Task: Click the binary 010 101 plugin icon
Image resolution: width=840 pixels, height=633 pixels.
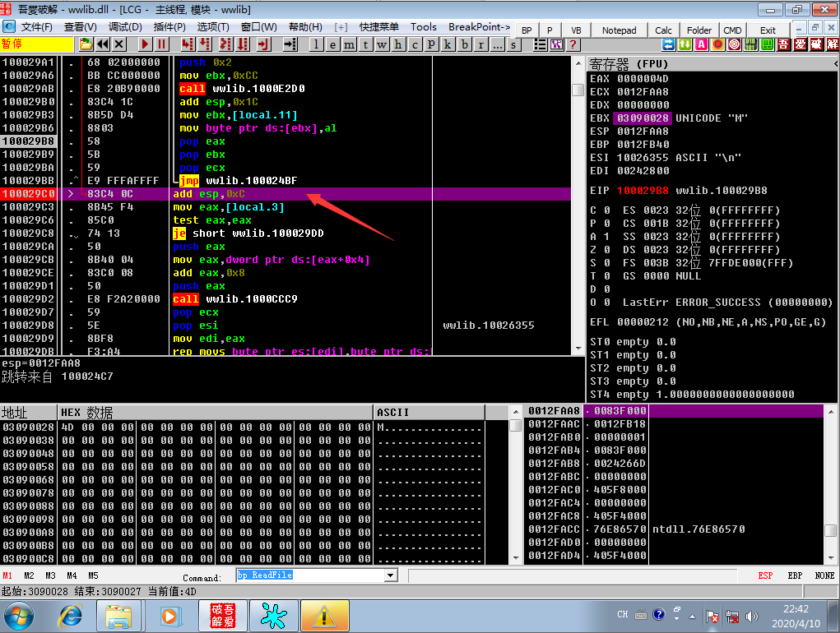Action: click(750, 44)
